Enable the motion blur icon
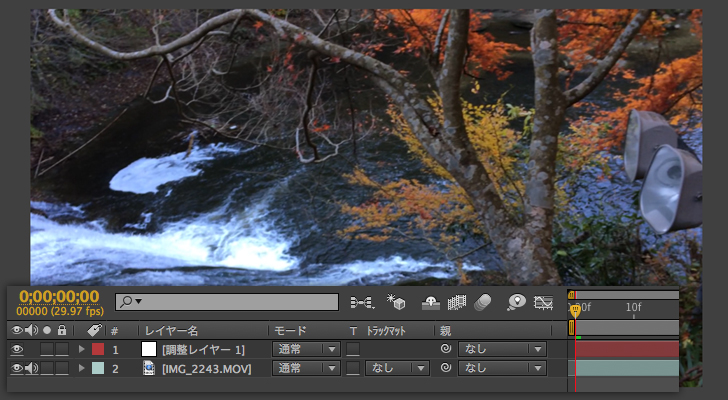The image size is (728, 400). tap(483, 302)
